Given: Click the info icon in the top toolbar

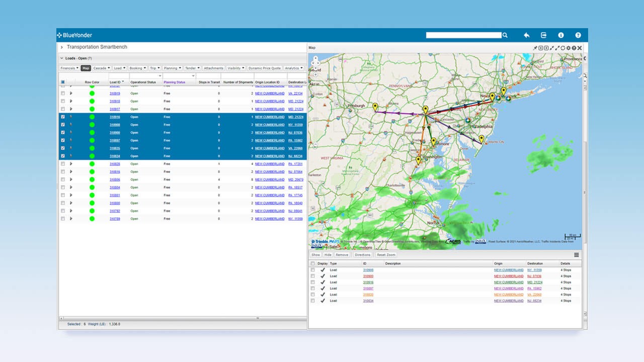Looking at the screenshot, I should click(x=560, y=35).
